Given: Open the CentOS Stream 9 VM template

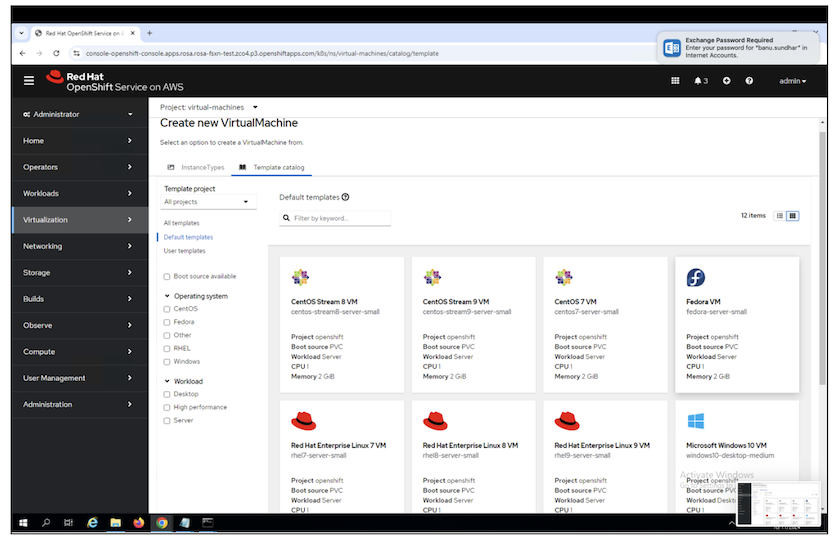Looking at the screenshot, I should (x=474, y=325).
